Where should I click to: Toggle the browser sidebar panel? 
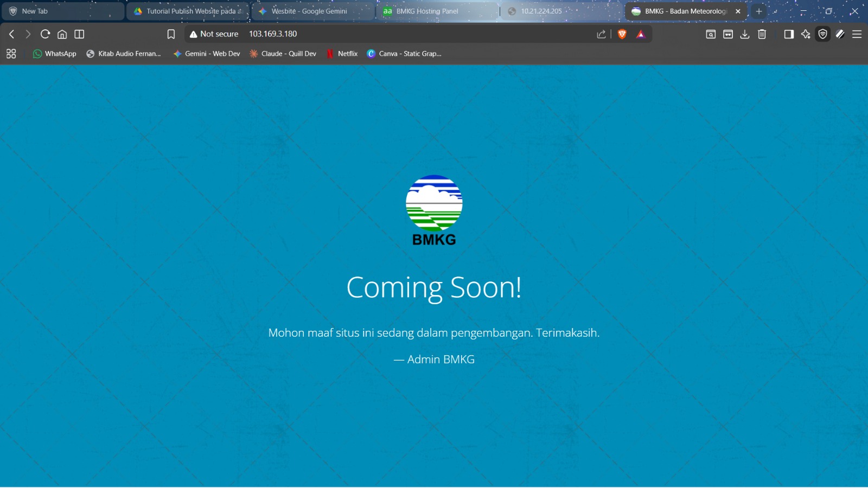(789, 34)
